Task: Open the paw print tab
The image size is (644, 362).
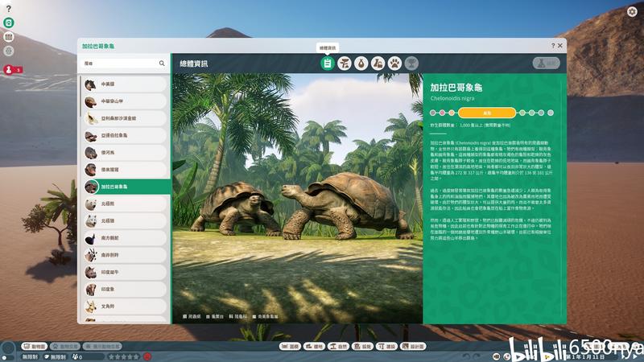Action: point(394,64)
